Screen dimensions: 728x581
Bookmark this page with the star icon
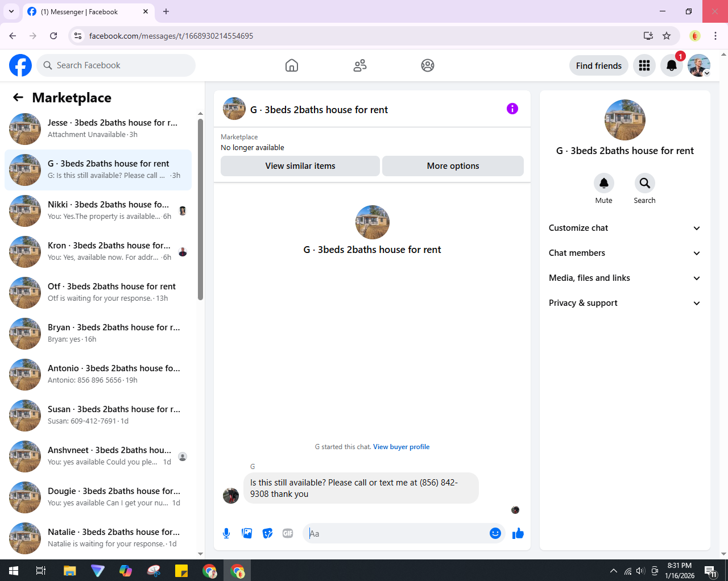click(667, 36)
